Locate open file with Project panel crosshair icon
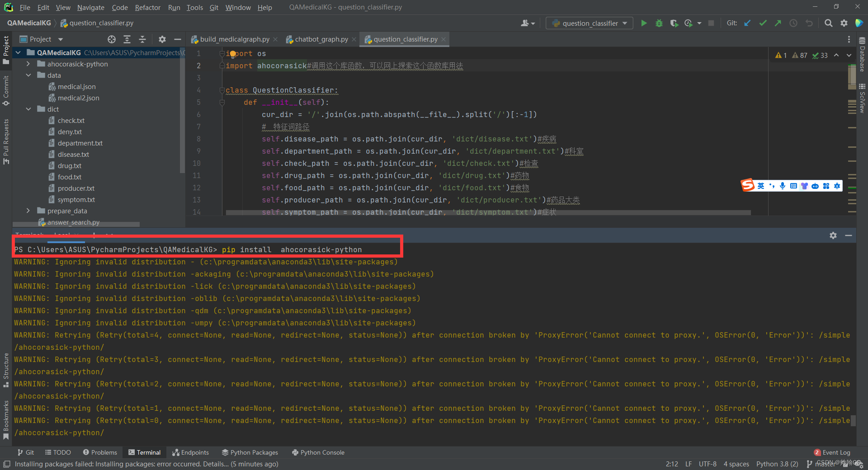Screen dimensions: 868x470 pyautogui.click(x=112, y=39)
